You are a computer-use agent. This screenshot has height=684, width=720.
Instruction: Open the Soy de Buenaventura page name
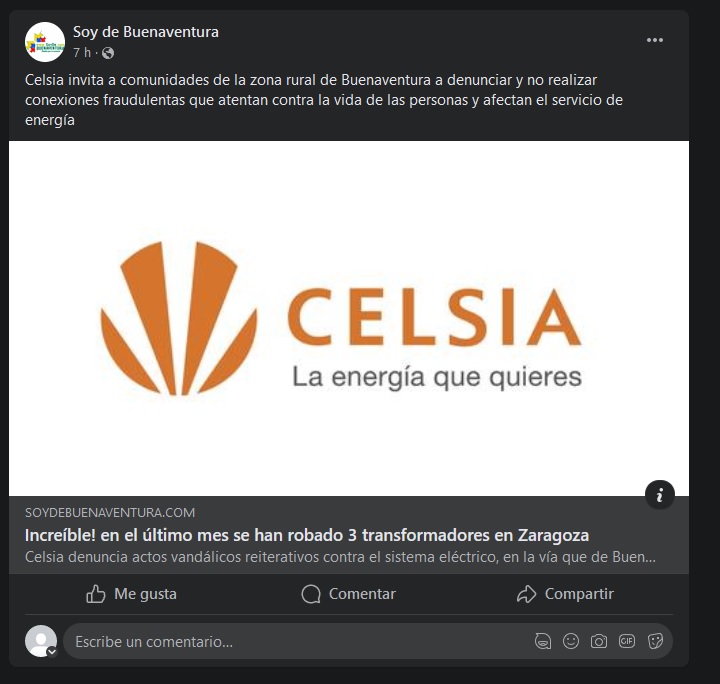coord(146,32)
